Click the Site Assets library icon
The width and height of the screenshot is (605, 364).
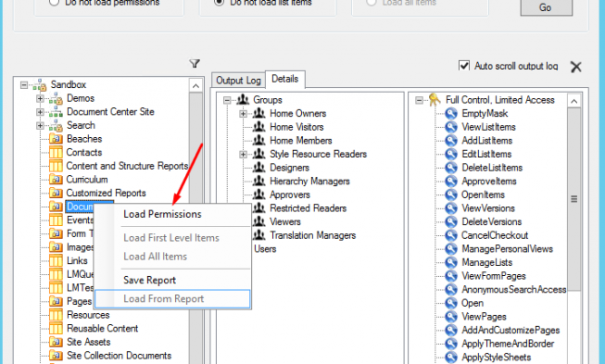click(x=56, y=342)
